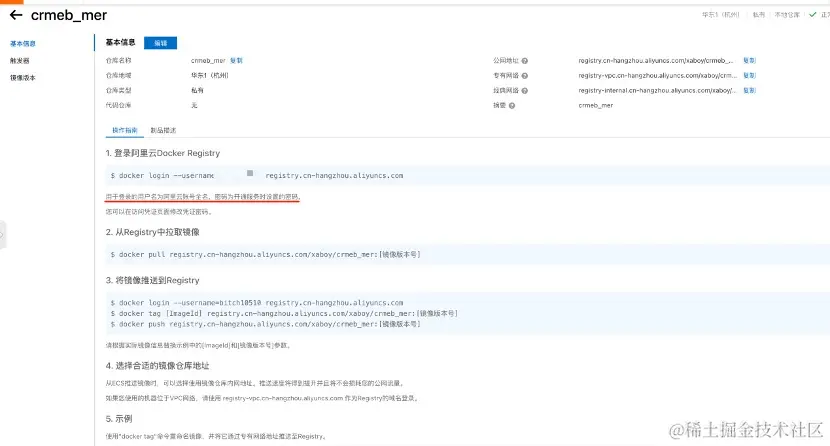Click the 私有 repository type value
This screenshot has height=446, width=830.
(197, 90)
